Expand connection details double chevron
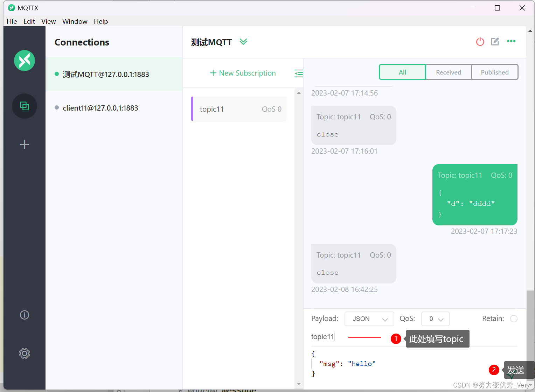This screenshot has width=535, height=392. (243, 42)
